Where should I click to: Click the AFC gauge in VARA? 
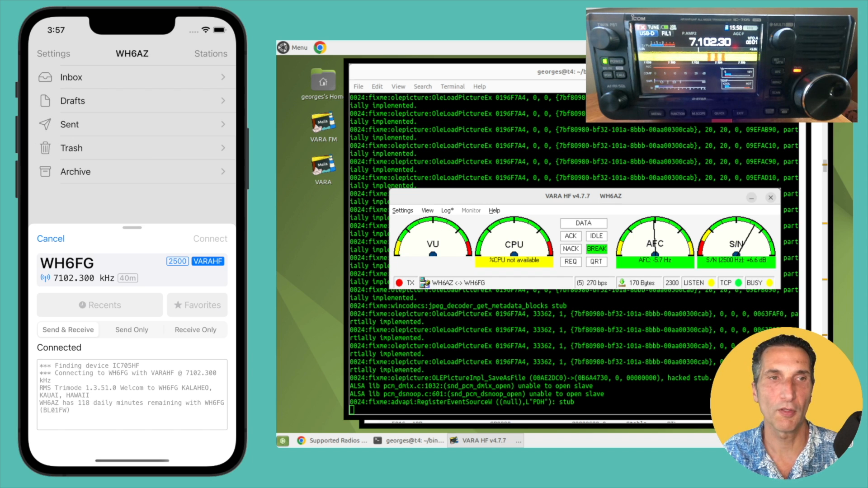[x=655, y=237]
